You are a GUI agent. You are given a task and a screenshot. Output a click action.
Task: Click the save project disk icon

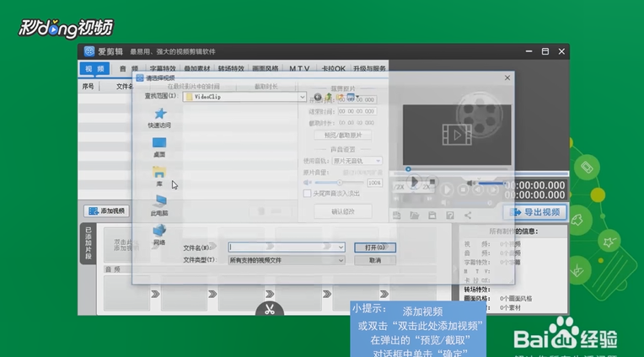point(432,216)
